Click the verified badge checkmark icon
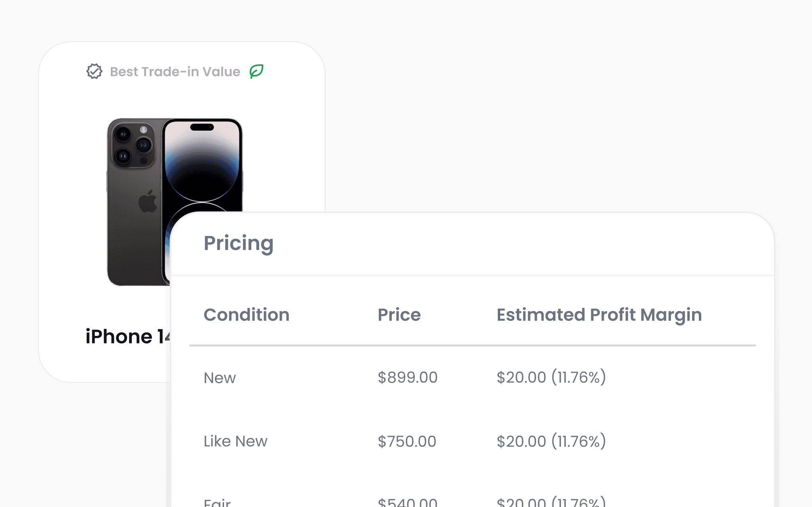812x507 pixels. tap(94, 71)
